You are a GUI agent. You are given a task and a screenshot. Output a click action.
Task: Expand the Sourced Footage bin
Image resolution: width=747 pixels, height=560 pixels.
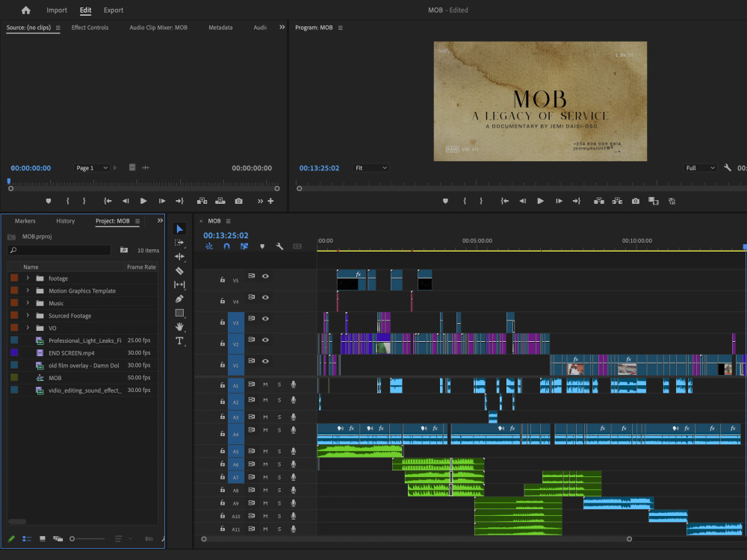pos(28,315)
